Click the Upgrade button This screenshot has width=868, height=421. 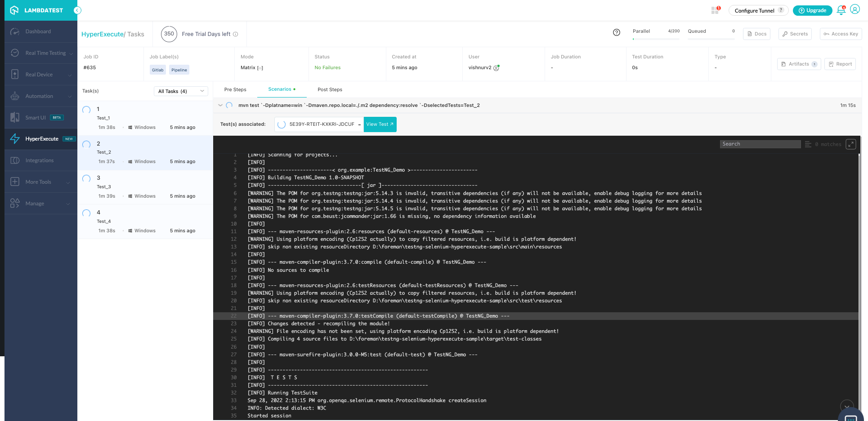(812, 10)
